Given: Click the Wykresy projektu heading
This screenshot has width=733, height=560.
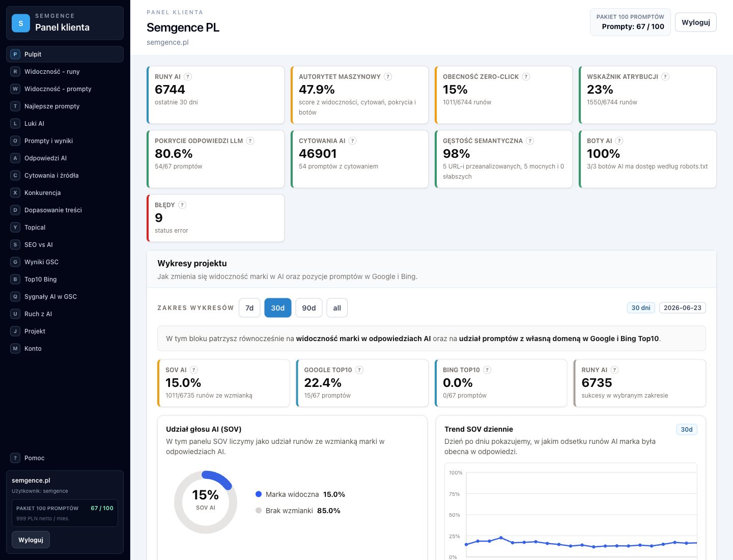Looking at the screenshot, I should [192, 263].
